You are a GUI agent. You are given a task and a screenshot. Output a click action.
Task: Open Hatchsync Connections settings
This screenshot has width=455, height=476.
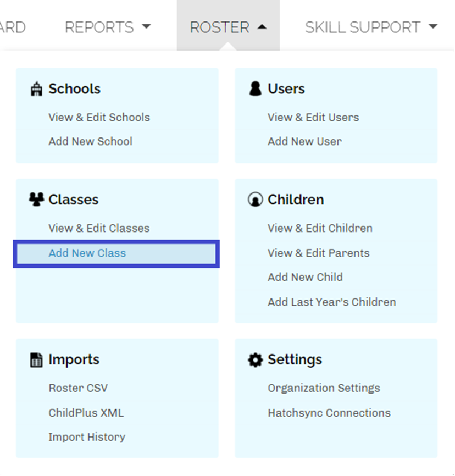pos(329,413)
